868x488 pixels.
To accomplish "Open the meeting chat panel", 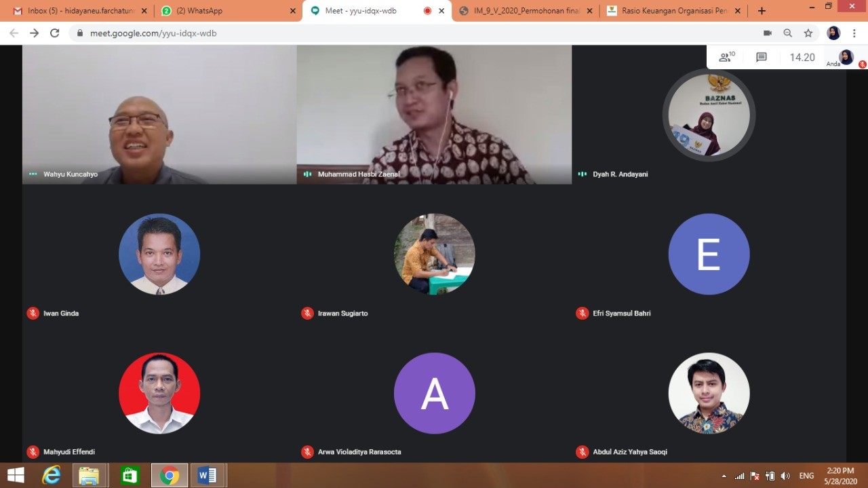I will click(762, 58).
